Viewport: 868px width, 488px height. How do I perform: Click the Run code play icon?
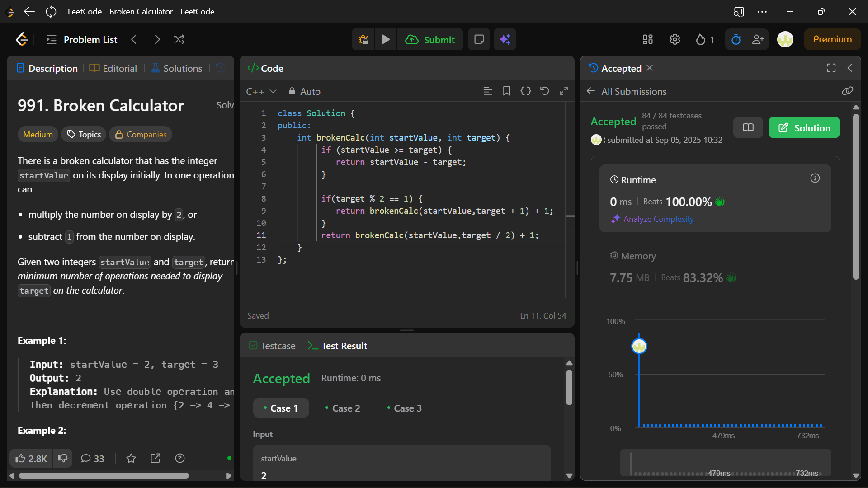[385, 40]
